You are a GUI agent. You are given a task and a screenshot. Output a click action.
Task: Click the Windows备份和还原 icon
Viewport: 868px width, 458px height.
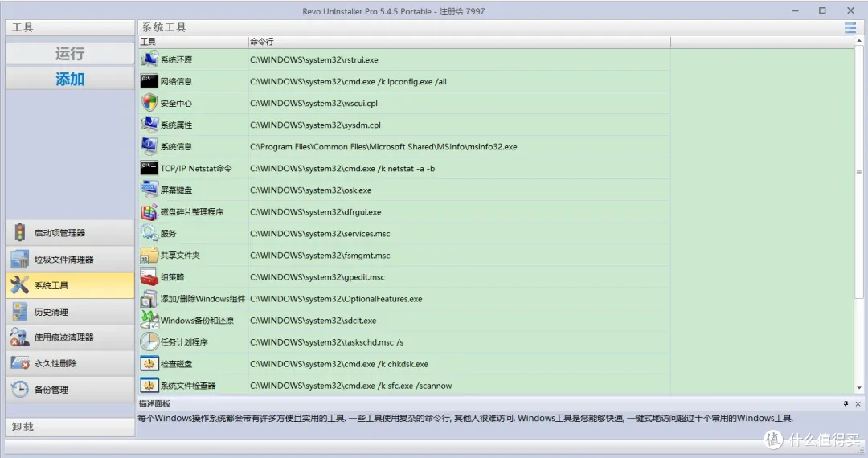[149, 320]
